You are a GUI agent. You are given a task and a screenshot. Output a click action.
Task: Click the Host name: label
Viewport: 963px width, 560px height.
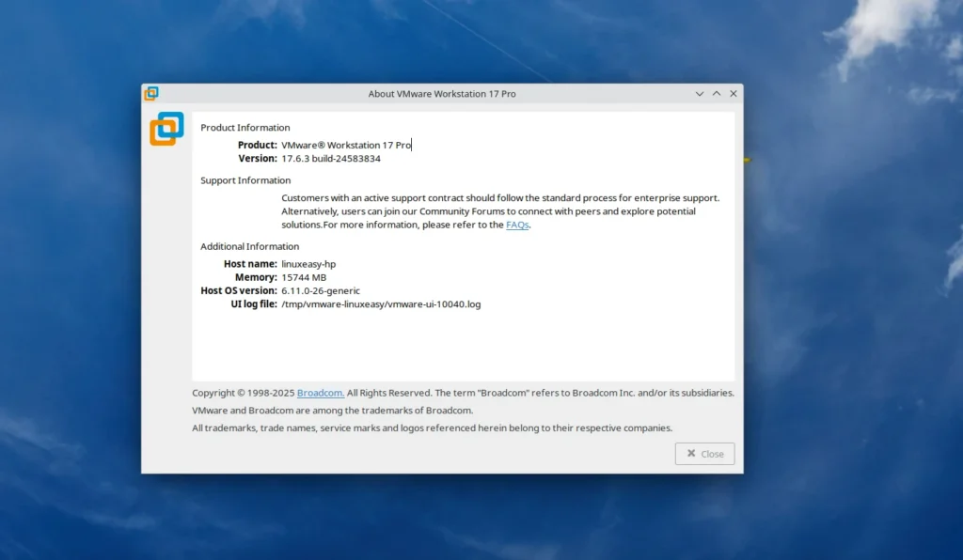(x=250, y=264)
